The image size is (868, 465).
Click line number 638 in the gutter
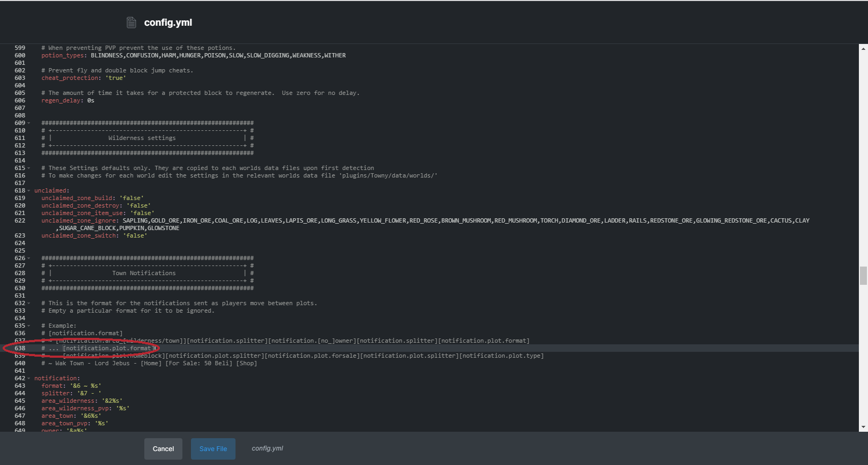point(20,349)
